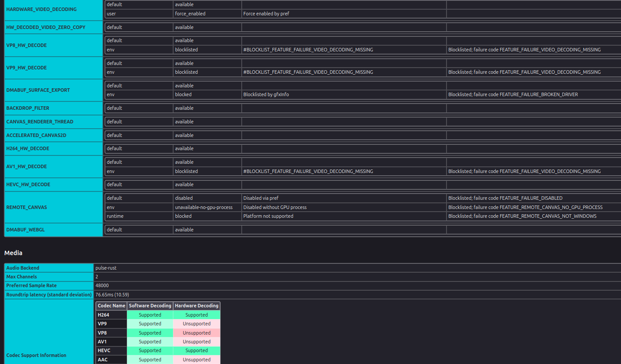Click the Media section heading
This screenshot has height=364, width=621.
[x=13, y=253]
